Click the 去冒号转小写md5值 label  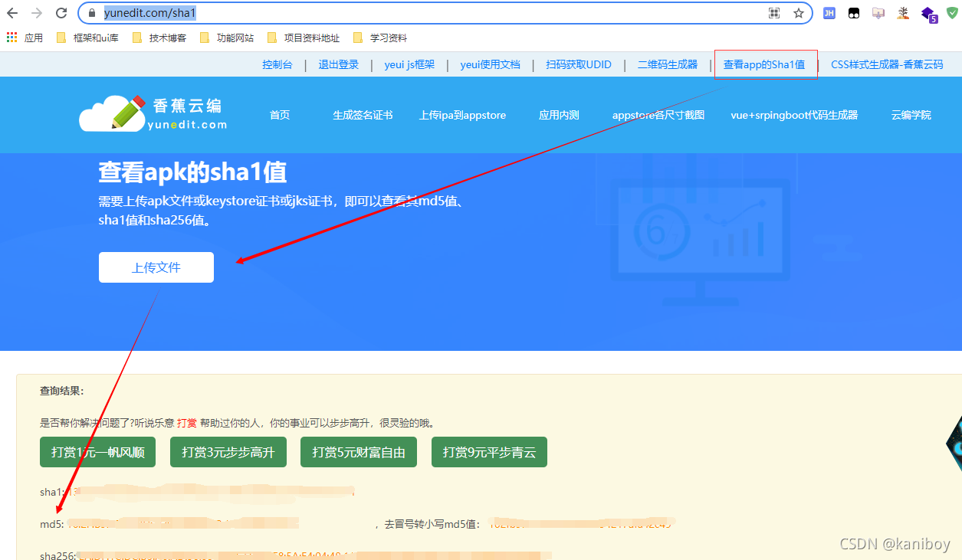point(433,524)
